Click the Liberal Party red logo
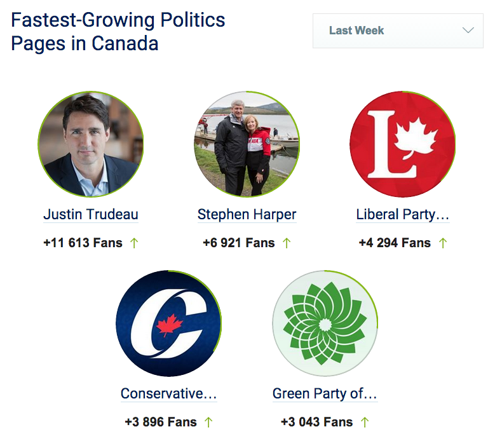Viewport: 502px width, 448px height. (402, 144)
